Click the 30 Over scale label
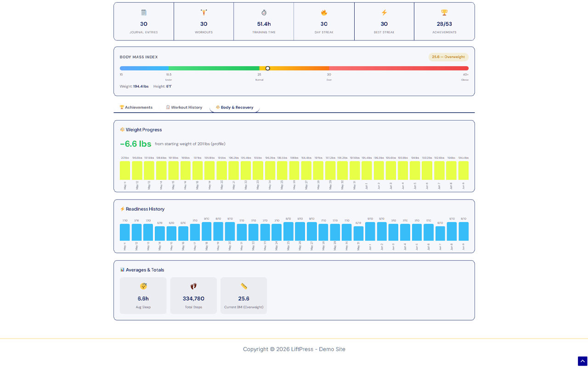588x368 pixels. coord(329,77)
